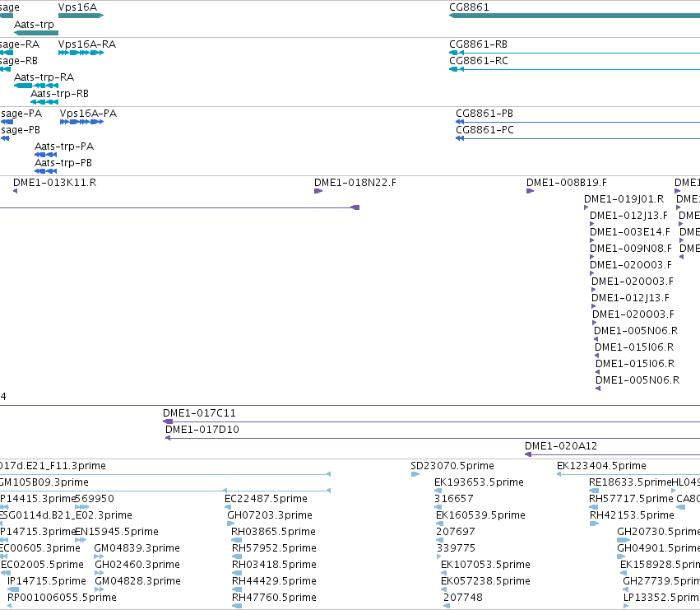Click the feature labeled 316657
700x610 pixels.
tap(453, 499)
